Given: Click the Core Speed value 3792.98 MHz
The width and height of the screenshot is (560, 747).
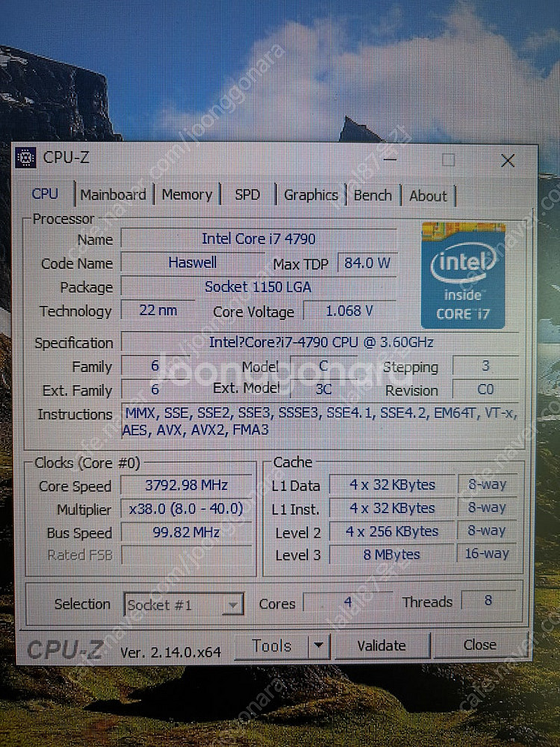Looking at the screenshot, I should 186,485.
